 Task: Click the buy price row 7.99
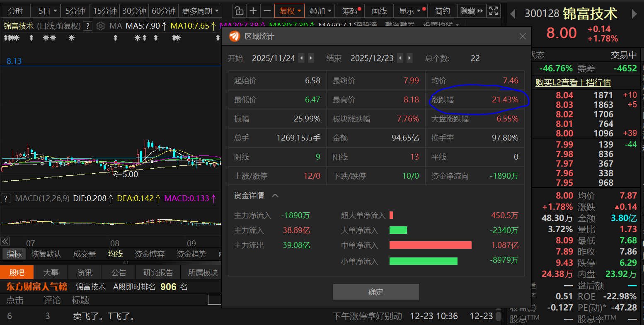tap(585, 145)
